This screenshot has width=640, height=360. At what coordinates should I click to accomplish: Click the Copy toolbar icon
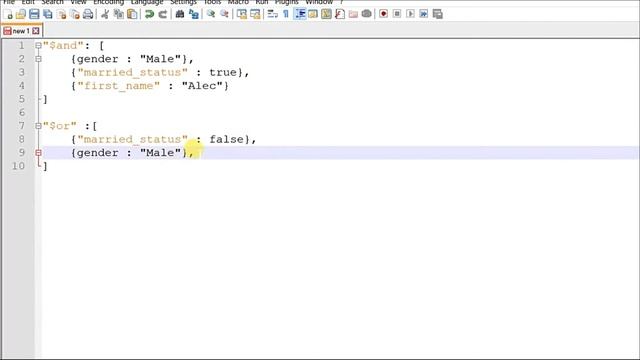coord(118,14)
